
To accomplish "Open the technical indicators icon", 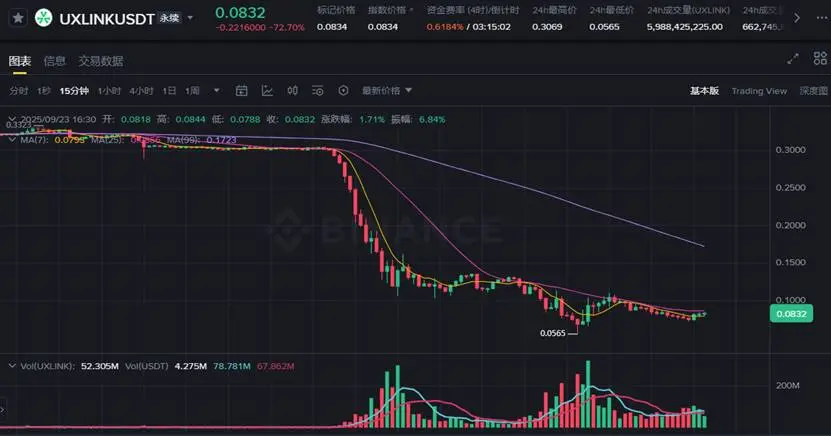I will [x=267, y=91].
